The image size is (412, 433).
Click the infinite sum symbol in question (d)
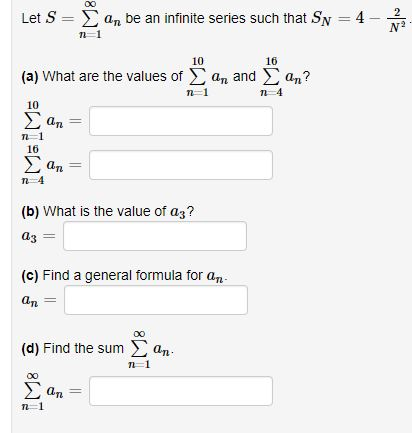[x=149, y=349]
